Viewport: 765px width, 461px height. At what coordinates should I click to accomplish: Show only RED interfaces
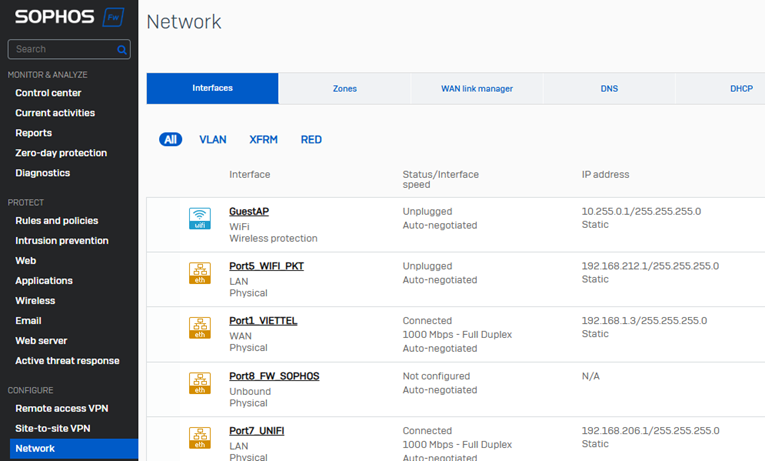click(311, 140)
